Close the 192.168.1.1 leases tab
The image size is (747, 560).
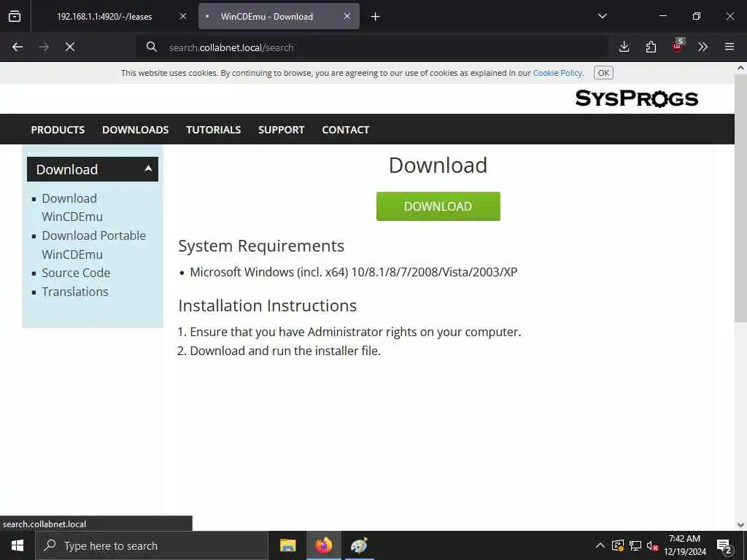pyautogui.click(x=183, y=16)
